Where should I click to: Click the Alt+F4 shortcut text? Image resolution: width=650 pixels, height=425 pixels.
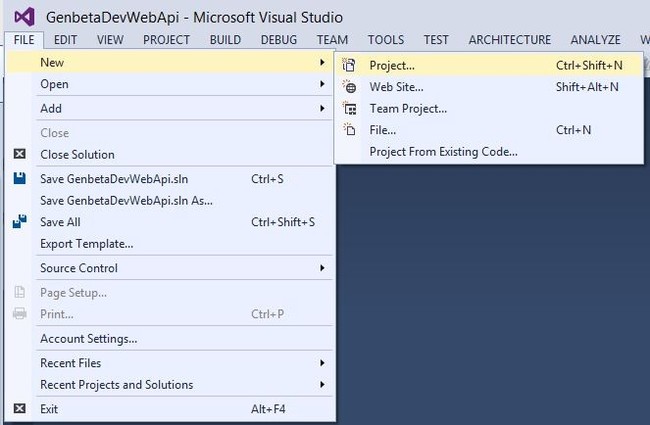[x=268, y=409]
